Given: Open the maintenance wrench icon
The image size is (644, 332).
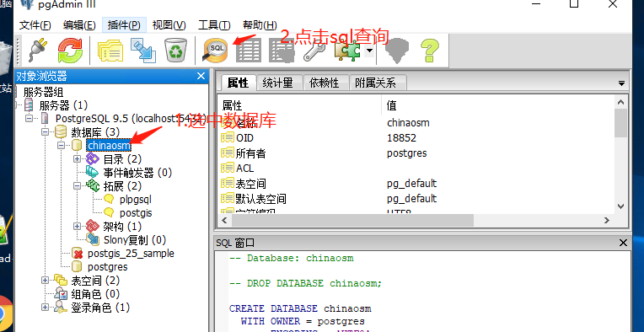Looking at the screenshot, I should pos(314,51).
